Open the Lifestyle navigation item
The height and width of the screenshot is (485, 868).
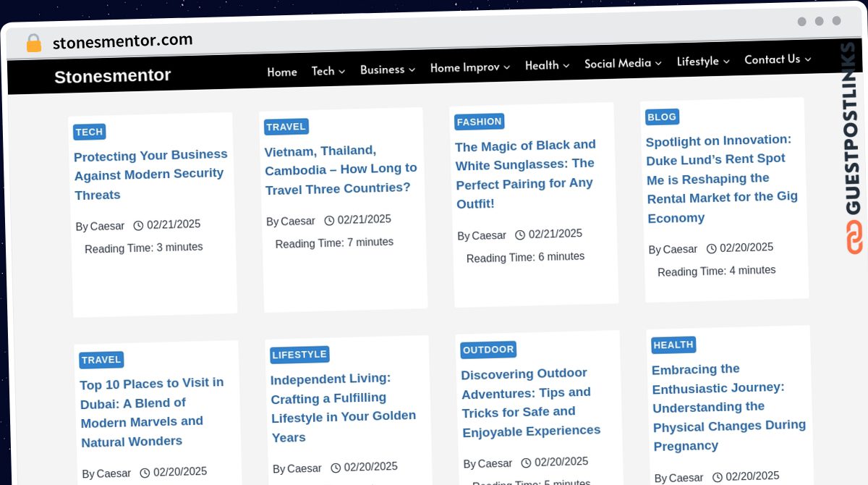[x=698, y=62]
